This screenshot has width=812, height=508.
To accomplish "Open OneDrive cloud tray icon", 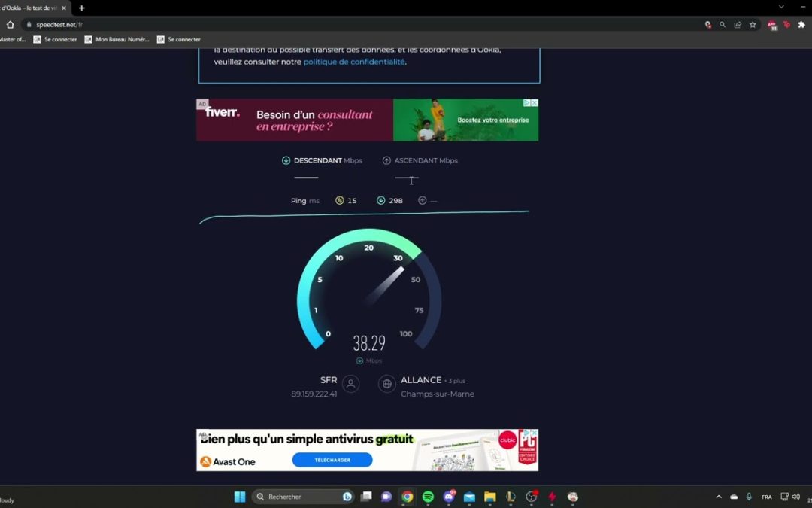I will coord(734,497).
